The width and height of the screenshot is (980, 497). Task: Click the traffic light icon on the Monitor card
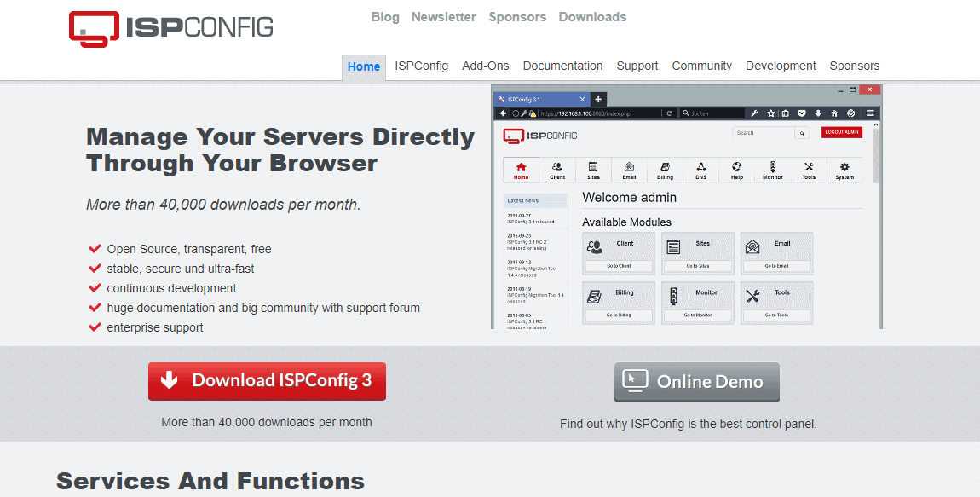click(674, 297)
